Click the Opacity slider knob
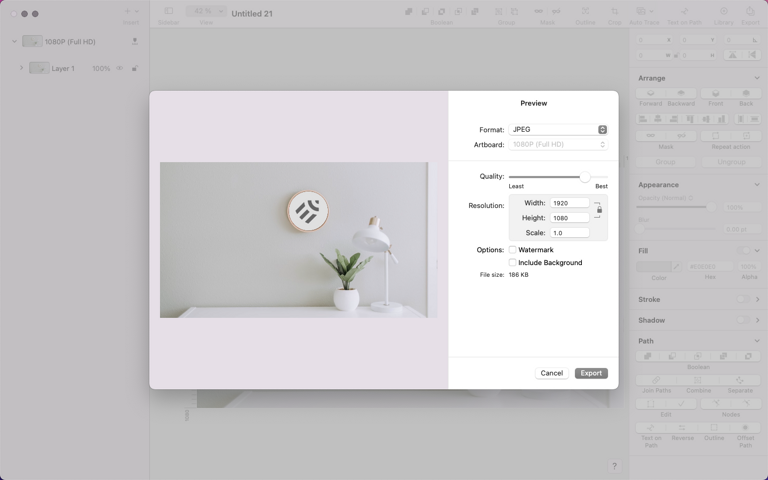768x480 pixels. click(711, 207)
